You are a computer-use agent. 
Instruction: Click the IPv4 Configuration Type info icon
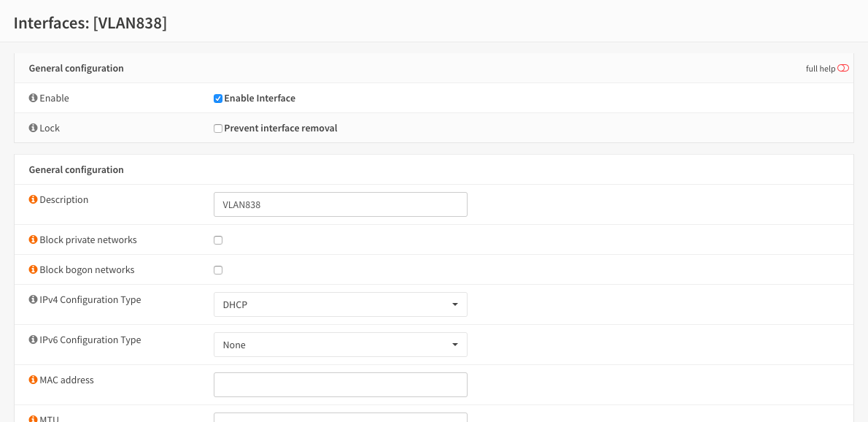tap(33, 299)
